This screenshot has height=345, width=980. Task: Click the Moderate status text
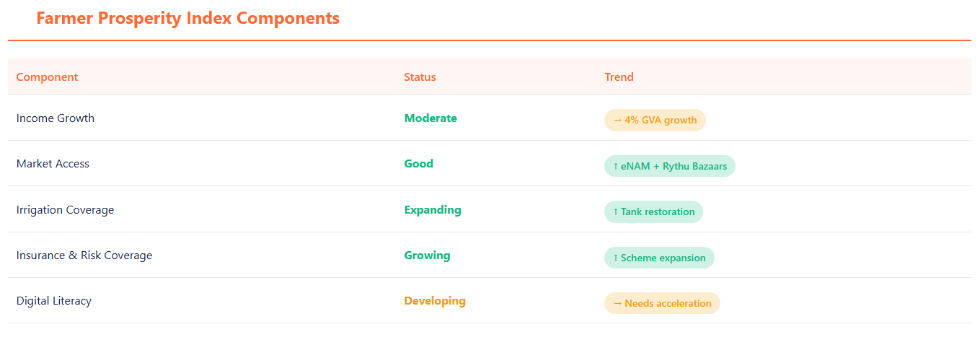(431, 118)
